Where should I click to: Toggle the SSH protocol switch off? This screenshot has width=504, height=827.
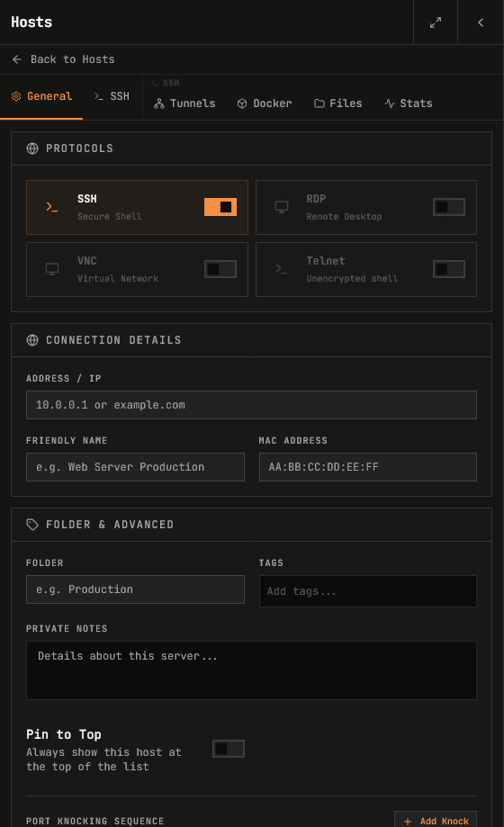coord(220,207)
